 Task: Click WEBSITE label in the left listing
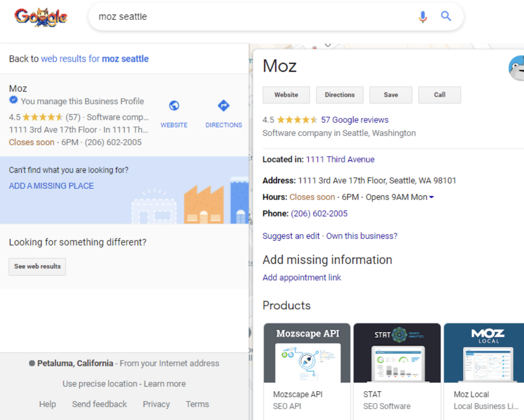pyautogui.click(x=174, y=125)
